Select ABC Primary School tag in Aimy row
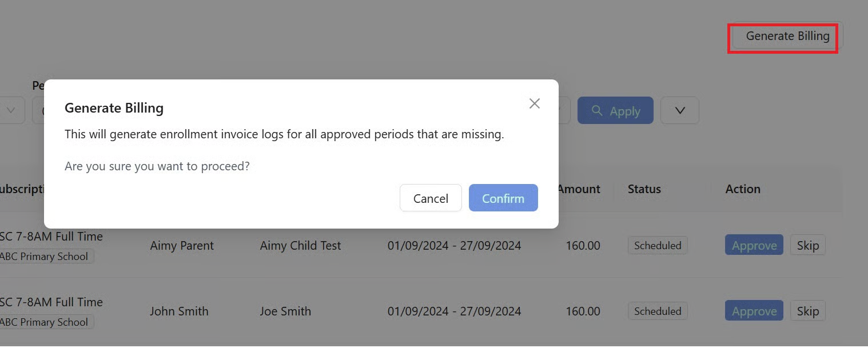The image size is (868, 348). [45, 257]
